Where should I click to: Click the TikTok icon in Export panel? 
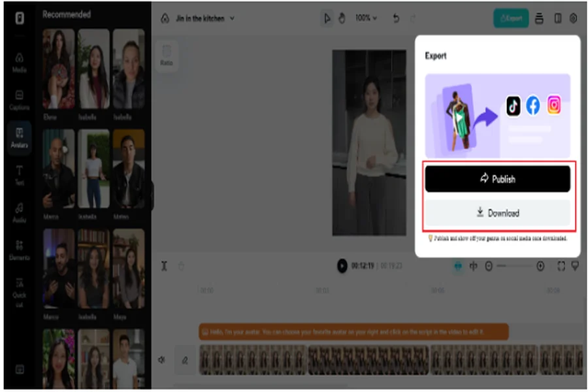tap(514, 106)
